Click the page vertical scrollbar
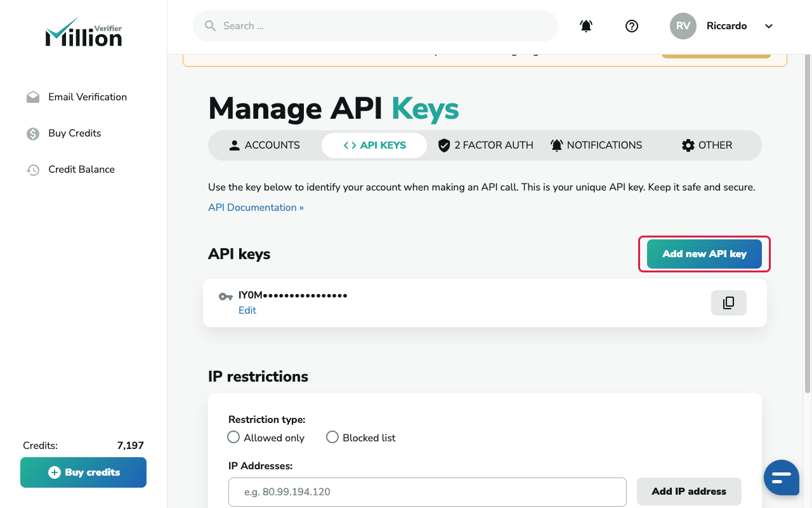 tap(807, 224)
